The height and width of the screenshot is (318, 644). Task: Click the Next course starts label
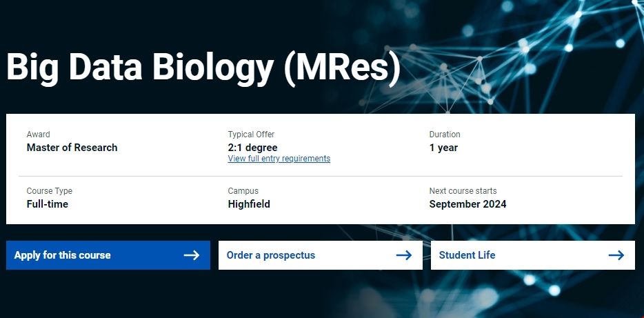(463, 191)
